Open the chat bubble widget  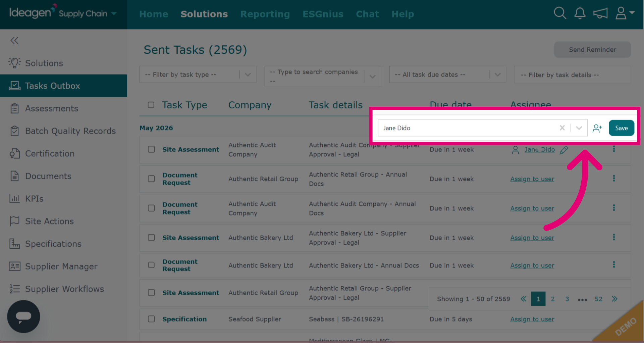click(23, 316)
